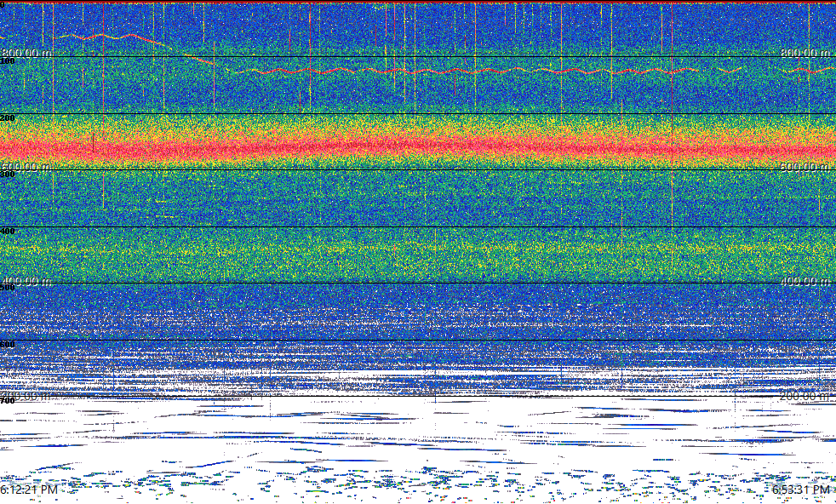
Task: Click the 600.00 m label on the right edge
Action: [x=805, y=166]
